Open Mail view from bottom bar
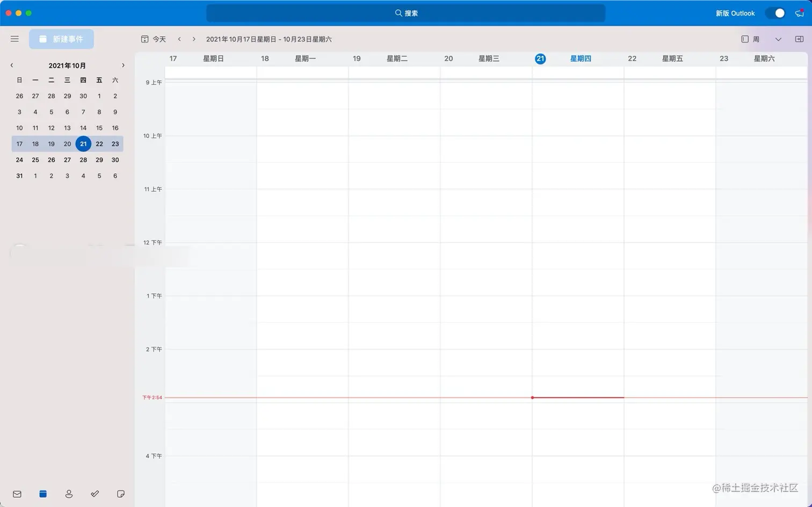The height and width of the screenshot is (507, 812). point(17,494)
